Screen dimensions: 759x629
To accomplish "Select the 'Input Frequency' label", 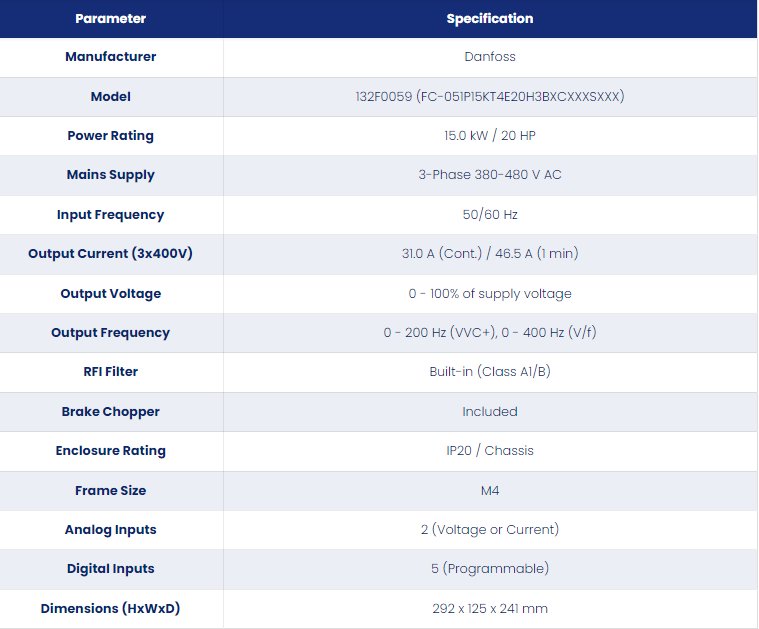I will [x=110, y=215].
